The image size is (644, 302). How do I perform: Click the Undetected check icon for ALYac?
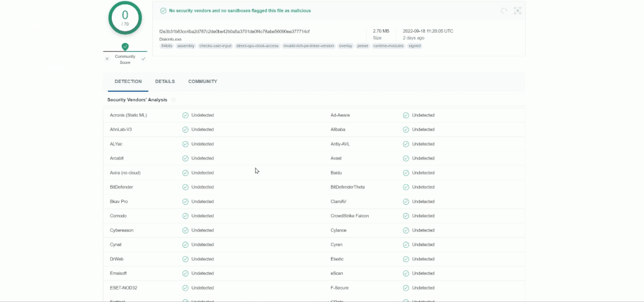coord(185,144)
